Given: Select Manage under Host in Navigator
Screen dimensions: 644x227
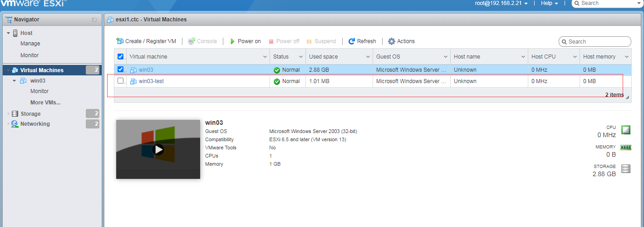Looking at the screenshot, I should pos(30,44).
